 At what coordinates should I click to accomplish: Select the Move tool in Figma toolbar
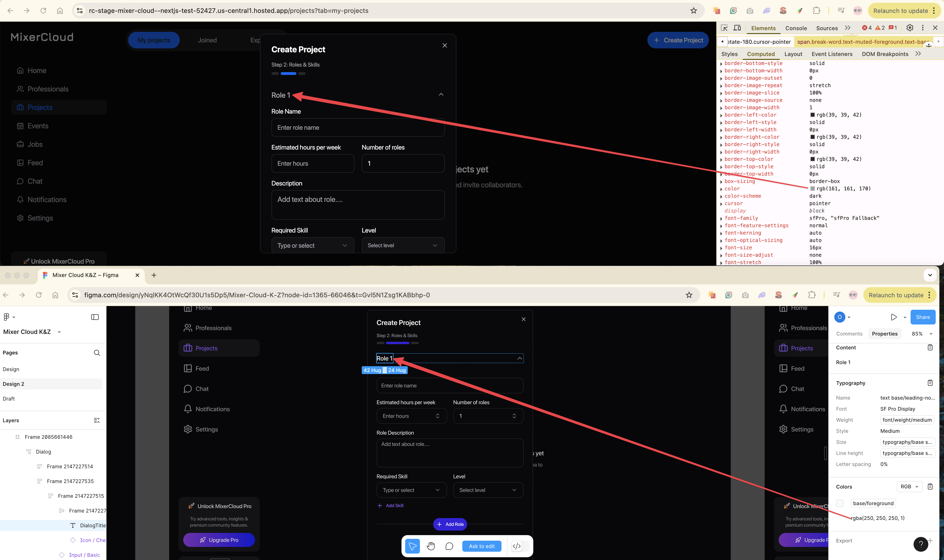pyautogui.click(x=412, y=546)
